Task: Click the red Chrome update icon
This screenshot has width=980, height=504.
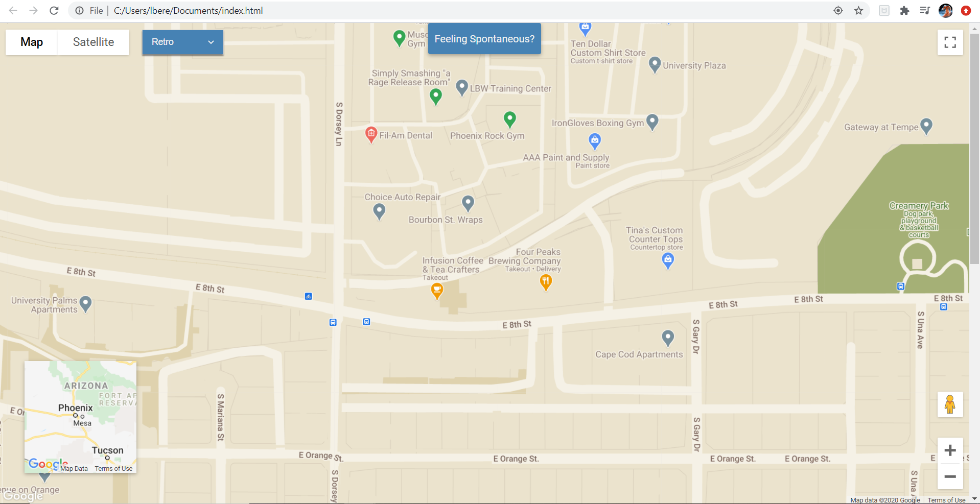Action: click(x=966, y=11)
